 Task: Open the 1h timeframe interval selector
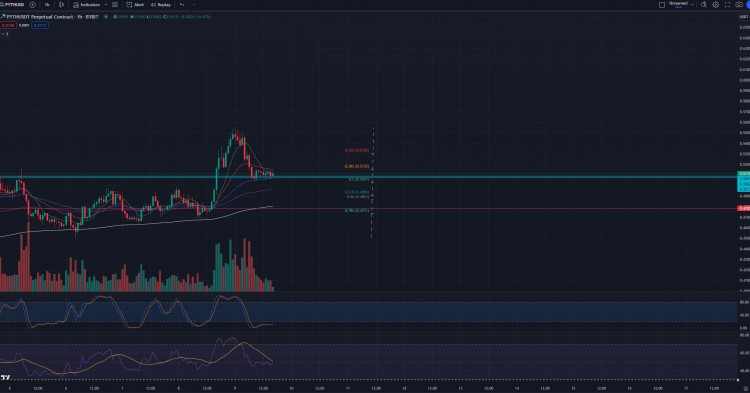(x=47, y=4)
